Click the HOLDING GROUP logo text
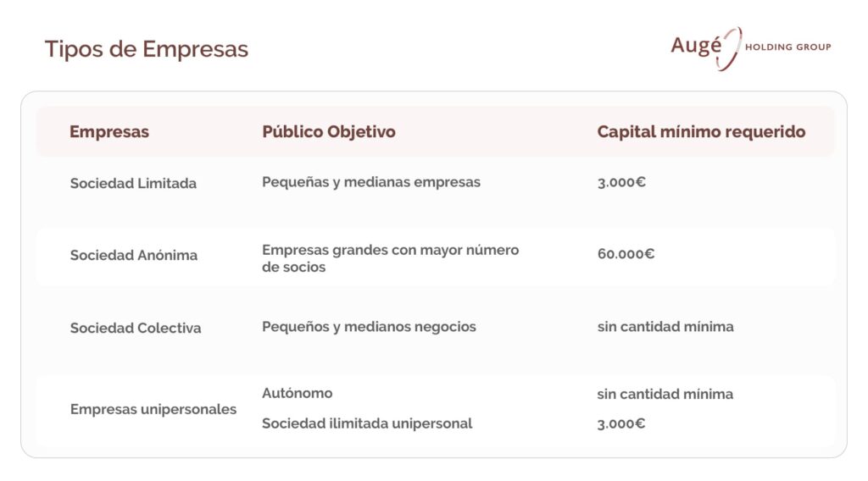 click(x=787, y=47)
